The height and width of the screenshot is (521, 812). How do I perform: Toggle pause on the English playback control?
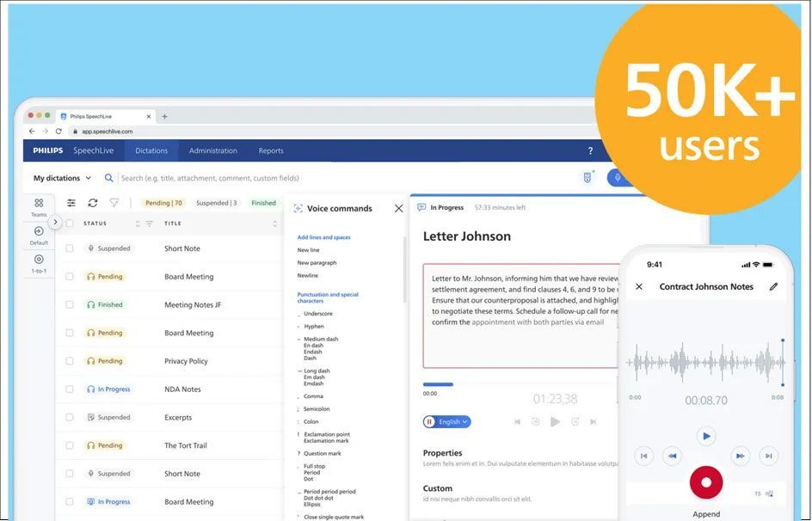tap(428, 421)
